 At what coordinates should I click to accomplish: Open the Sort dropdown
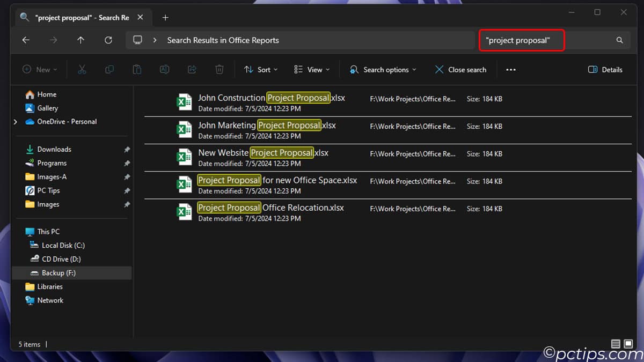[x=261, y=69]
